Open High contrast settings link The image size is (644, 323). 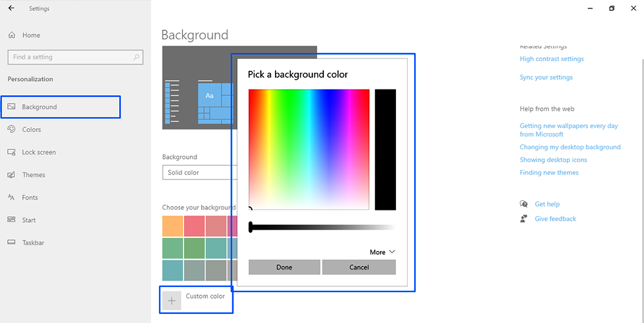coord(551,59)
